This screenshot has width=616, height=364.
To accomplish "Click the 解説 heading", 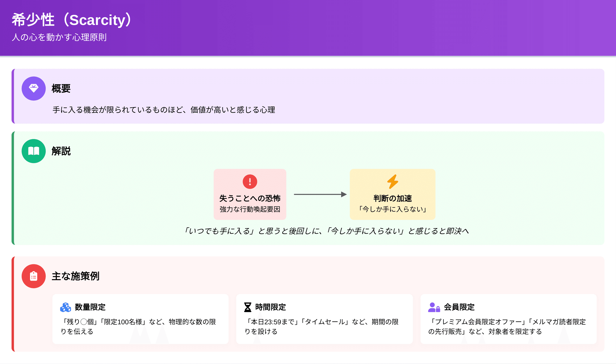I will (x=61, y=151).
